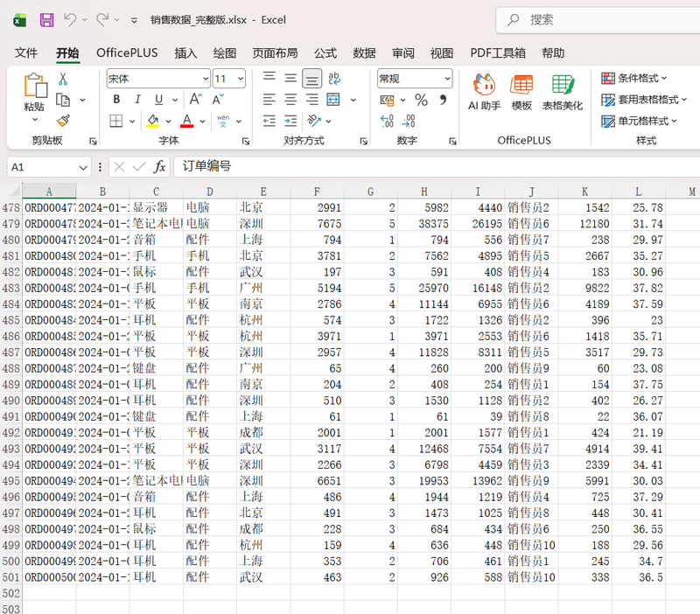The height and width of the screenshot is (614, 700).
Task: Open the customize quick access toolbar arrow
Action: [134, 20]
